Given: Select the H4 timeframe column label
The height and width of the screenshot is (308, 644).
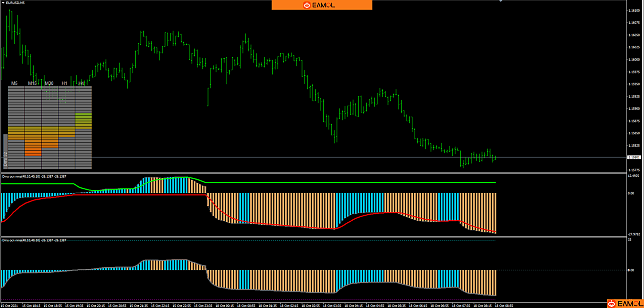Looking at the screenshot, I should [81, 83].
